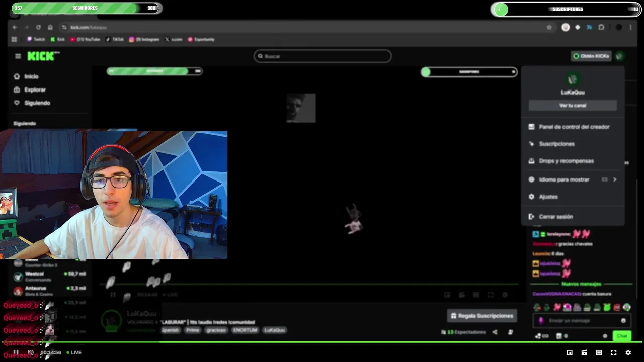Pause the outer video player
This screenshot has width=644, height=362.
[16, 353]
